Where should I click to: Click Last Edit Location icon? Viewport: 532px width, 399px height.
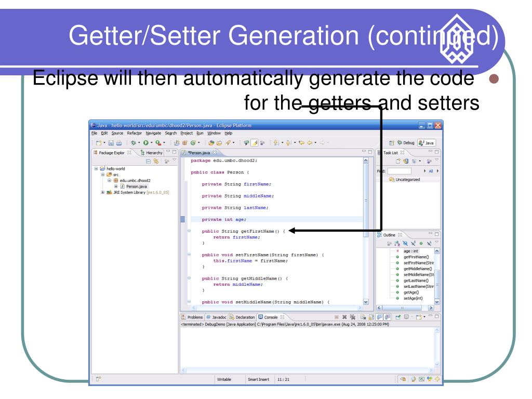point(301,143)
